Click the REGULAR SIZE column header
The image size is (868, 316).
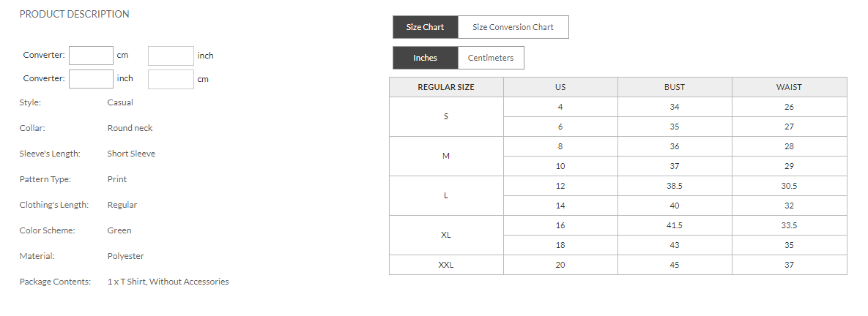pos(446,87)
